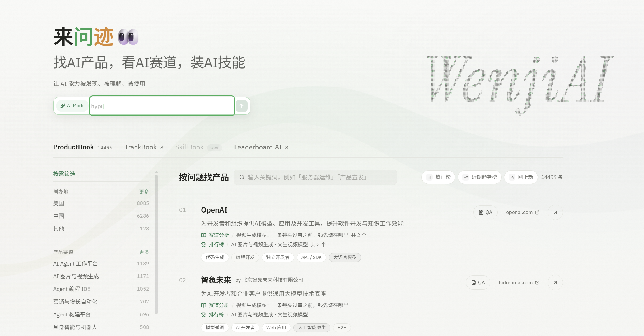The height and width of the screenshot is (336, 644).
Task: Open the 智象未来 product title
Action: pyautogui.click(x=216, y=280)
